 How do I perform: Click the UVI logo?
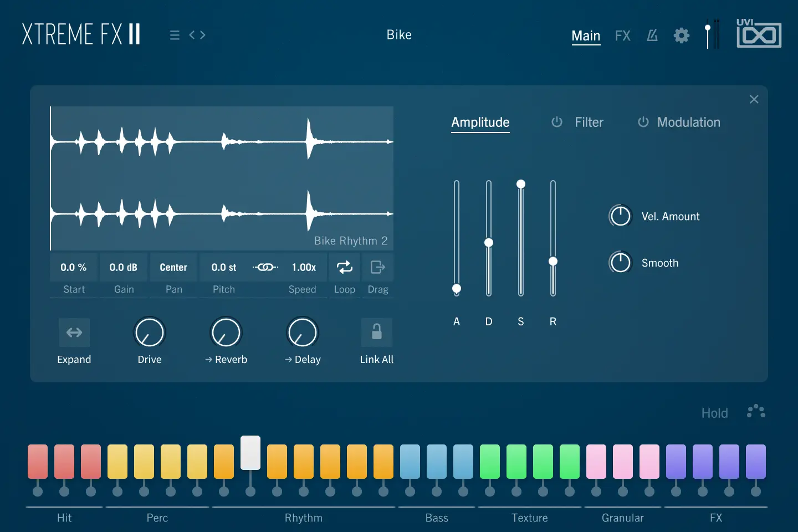(x=759, y=33)
